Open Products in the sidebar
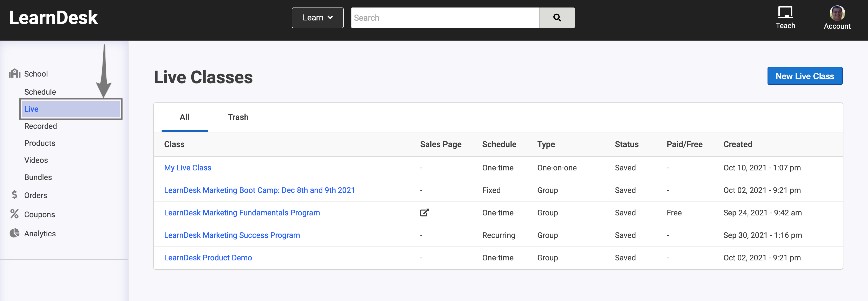 [x=40, y=143]
